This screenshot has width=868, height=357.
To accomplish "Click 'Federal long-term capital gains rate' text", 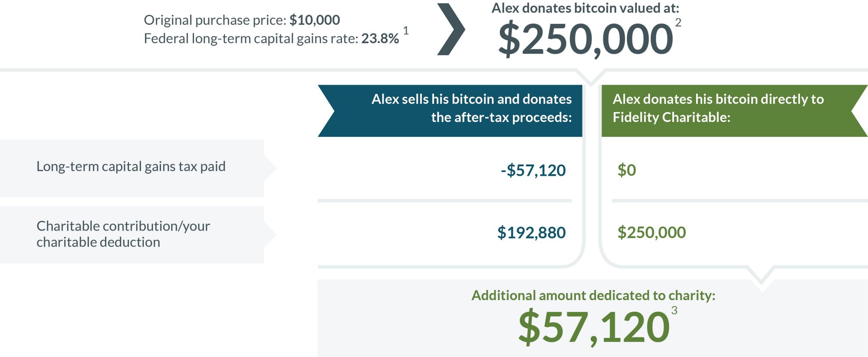I will [251, 38].
